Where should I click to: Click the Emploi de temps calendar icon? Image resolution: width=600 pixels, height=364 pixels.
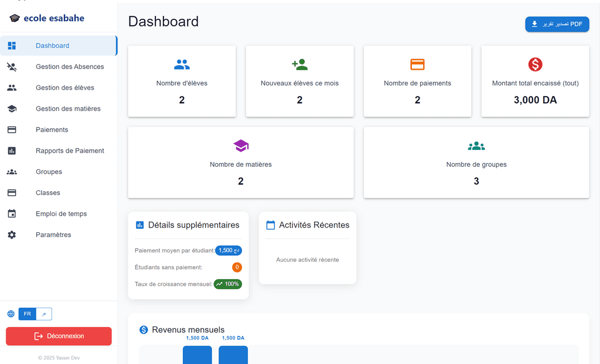coord(12,214)
